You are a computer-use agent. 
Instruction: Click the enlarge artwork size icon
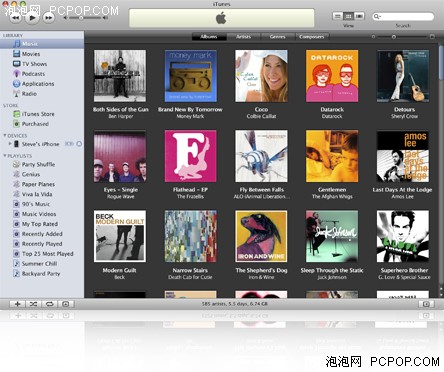point(432,36)
